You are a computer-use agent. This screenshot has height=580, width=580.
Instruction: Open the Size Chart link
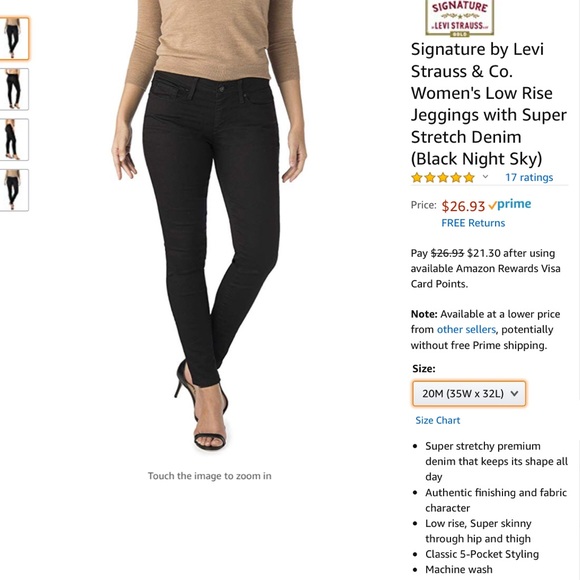[x=438, y=421]
